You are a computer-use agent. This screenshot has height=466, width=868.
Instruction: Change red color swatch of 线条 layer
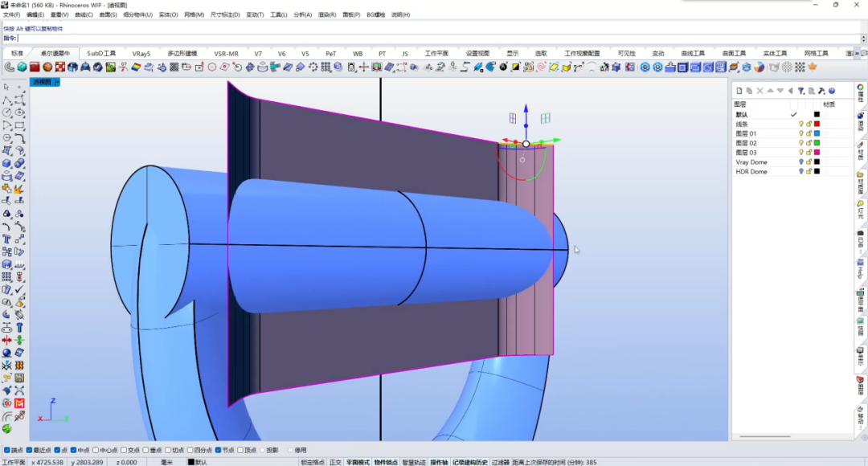point(817,124)
